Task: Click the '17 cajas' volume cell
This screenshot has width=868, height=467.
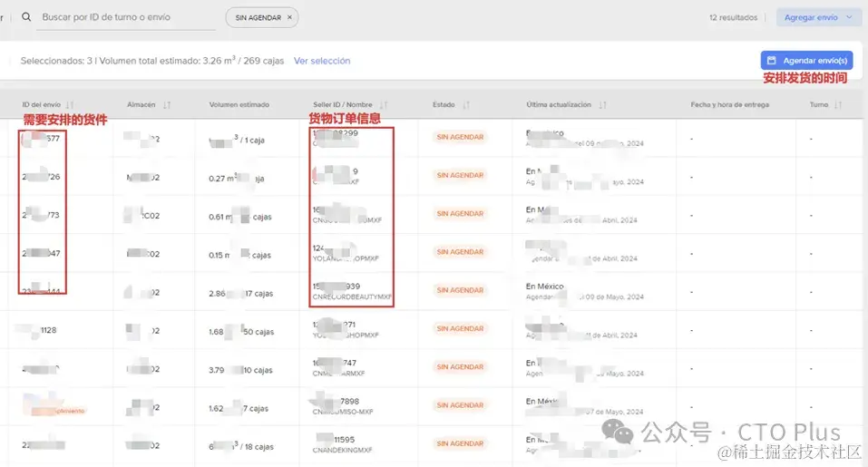Action: 240,293
